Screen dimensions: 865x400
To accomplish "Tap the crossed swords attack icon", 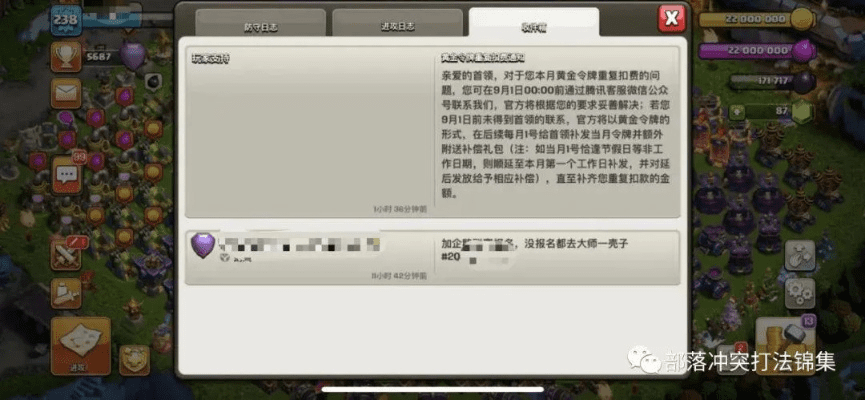I will 67,255.
